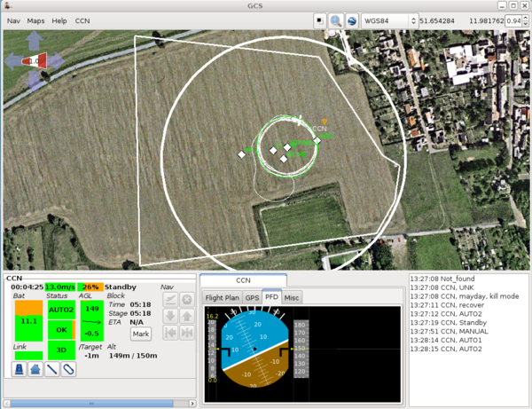Image resolution: width=532 pixels, height=409 pixels.
Task: Switch to the GPS tab
Action: tap(252, 298)
